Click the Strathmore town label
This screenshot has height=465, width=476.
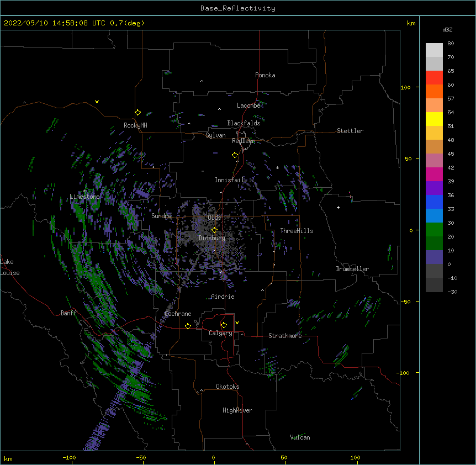click(x=285, y=336)
